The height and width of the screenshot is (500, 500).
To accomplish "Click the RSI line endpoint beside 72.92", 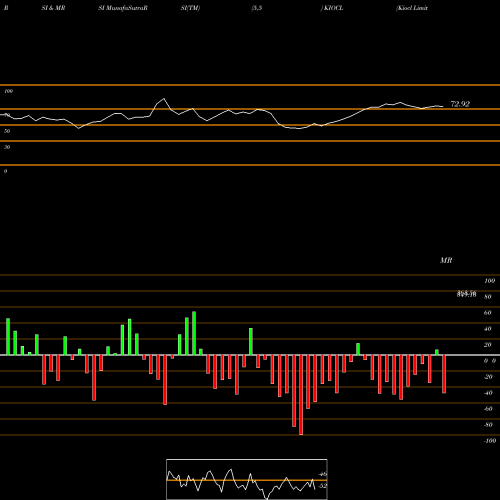I will [x=443, y=106].
